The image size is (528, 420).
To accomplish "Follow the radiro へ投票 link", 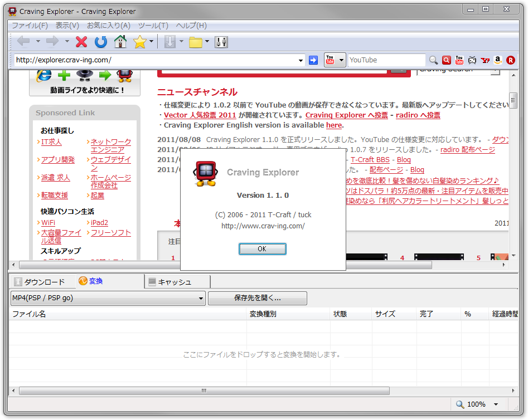I will pyautogui.click(x=418, y=115).
